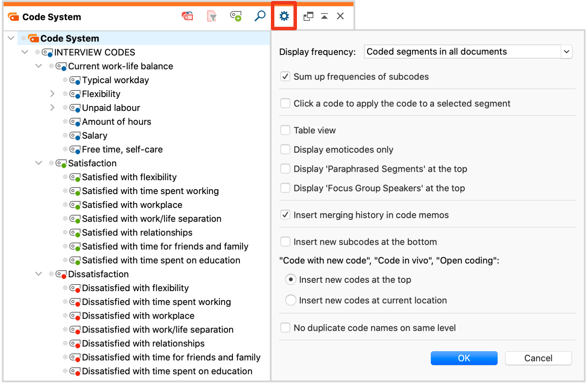Open the Code System search magnifier
This screenshot has height=384, width=588.
coord(260,16)
